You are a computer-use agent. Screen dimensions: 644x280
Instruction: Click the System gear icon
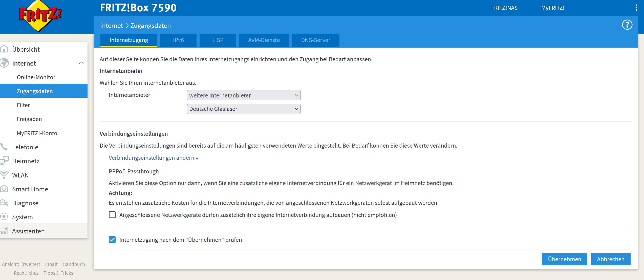coord(4,217)
